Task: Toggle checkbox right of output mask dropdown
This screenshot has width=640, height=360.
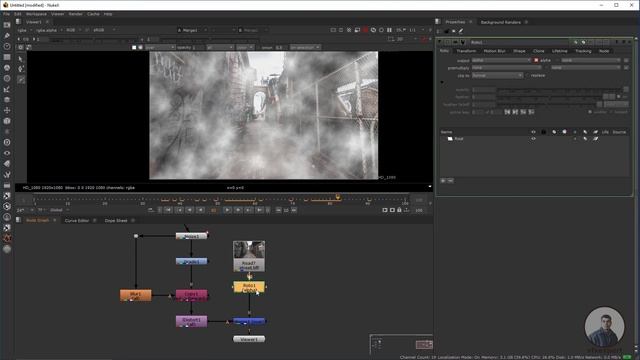Action: (x=626, y=60)
